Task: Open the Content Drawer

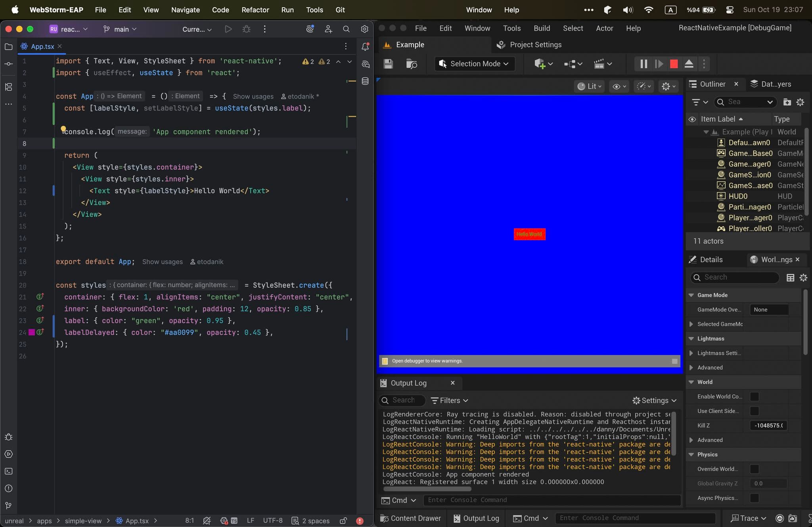Action: pos(410,518)
